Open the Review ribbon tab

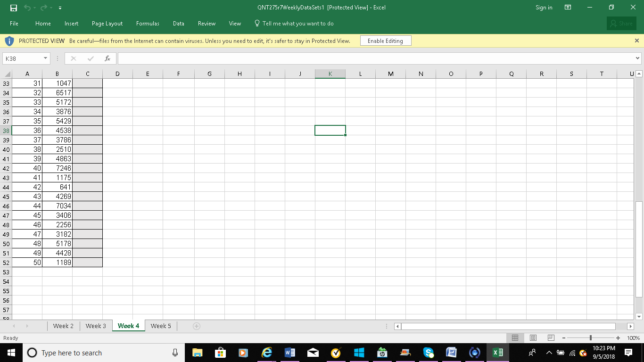tap(206, 24)
